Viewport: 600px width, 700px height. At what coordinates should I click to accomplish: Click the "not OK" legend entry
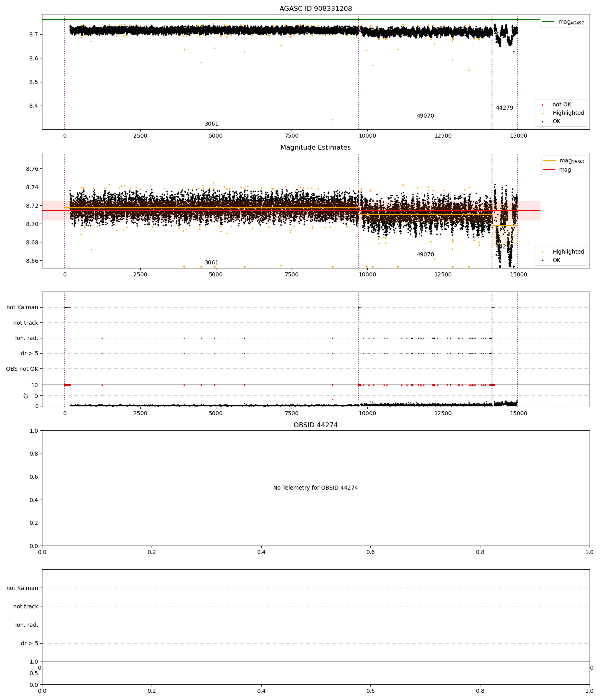562,105
